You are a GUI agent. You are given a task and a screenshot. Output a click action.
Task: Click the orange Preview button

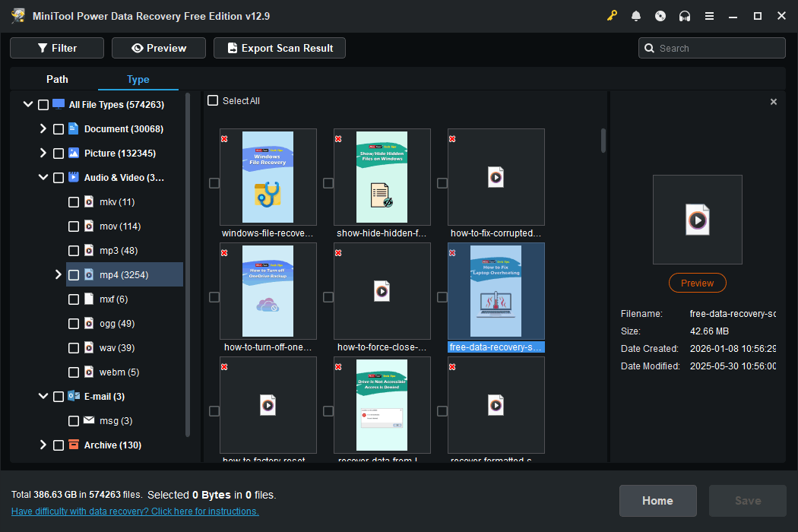tap(697, 283)
